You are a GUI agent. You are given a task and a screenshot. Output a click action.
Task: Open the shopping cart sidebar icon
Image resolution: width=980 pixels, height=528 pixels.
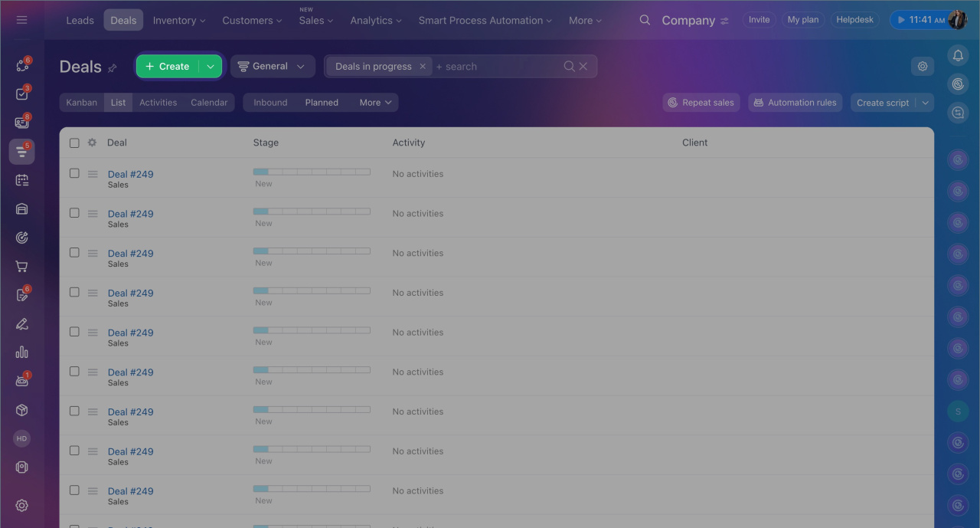(21, 267)
